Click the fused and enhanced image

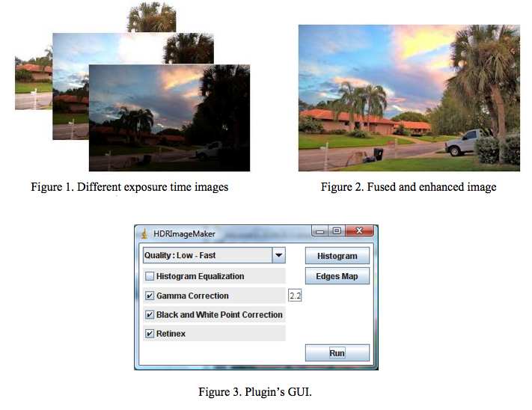(x=409, y=97)
